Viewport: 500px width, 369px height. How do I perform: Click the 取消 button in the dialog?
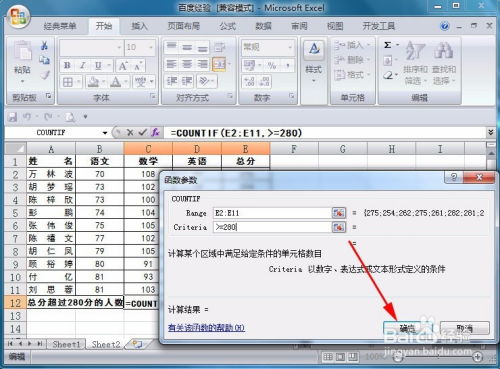[465, 328]
